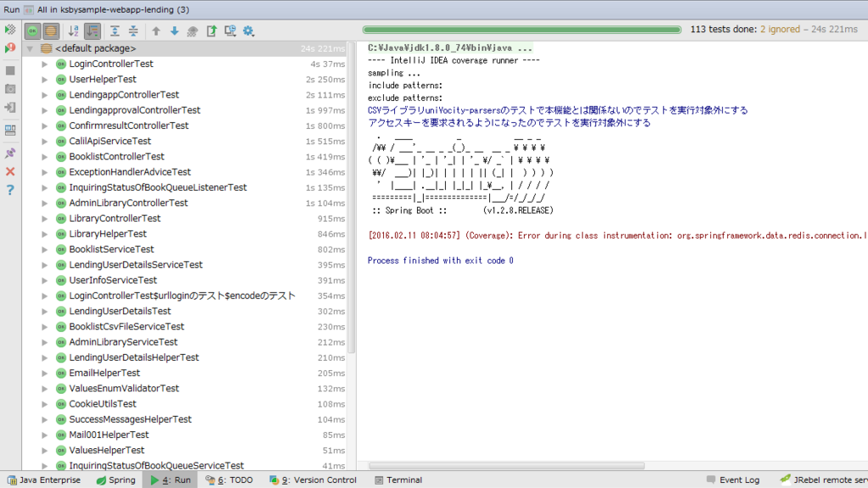The image size is (868, 488).
Task: Expand LendingappControllerTest node
Action: pos(44,95)
